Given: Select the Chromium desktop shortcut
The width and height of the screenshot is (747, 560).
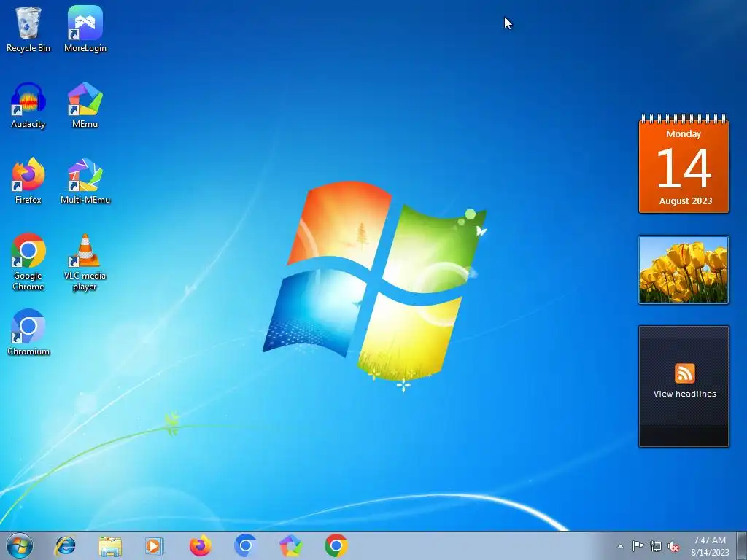Looking at the screenshot, I should (x=28, y=332).
